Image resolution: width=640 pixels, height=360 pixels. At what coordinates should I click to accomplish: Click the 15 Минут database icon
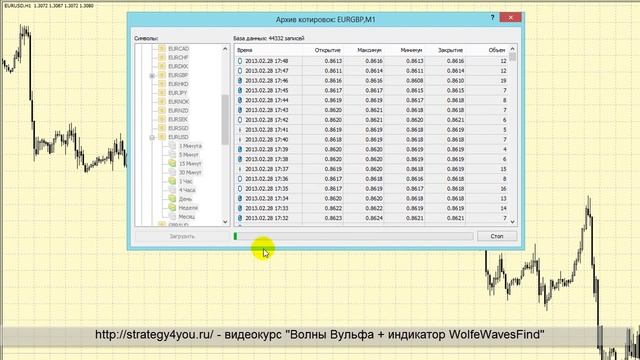click(172, 163)
